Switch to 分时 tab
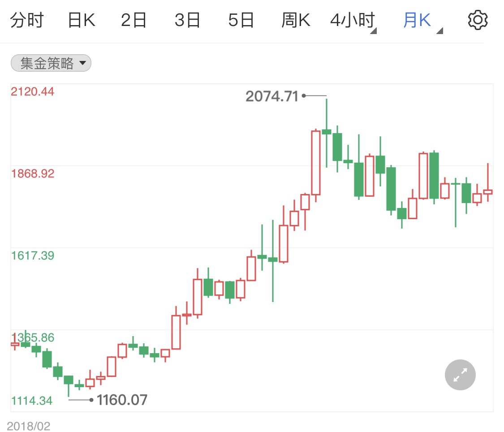This screenshot has height=432, width=504. point(27,21)
